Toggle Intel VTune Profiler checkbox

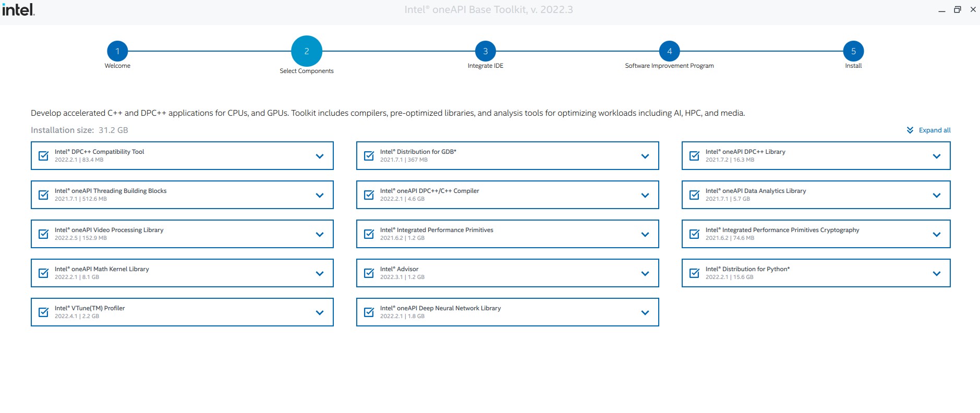click(x=44, y=312)
